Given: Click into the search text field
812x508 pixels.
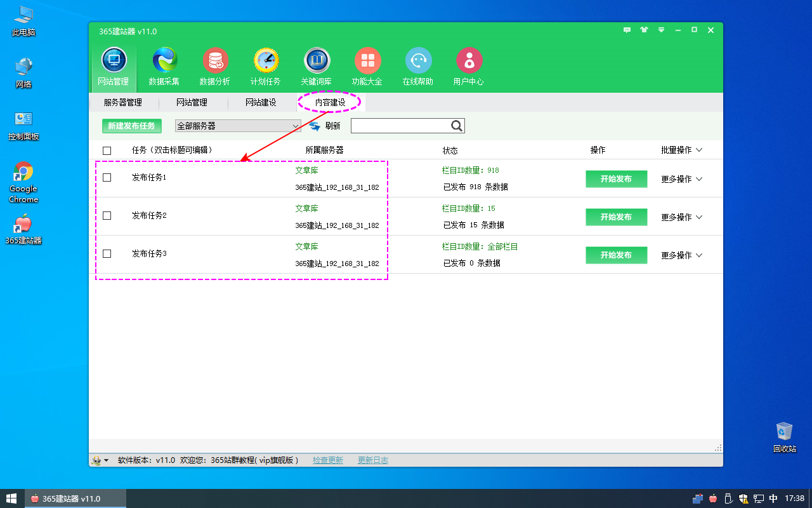Looking at the screenshot, I should (400, 126).
